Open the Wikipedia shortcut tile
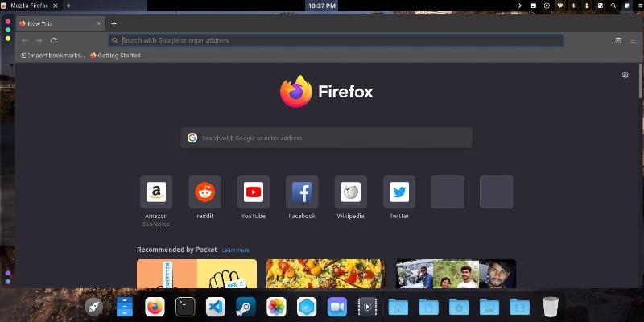 tap(350, 192)
